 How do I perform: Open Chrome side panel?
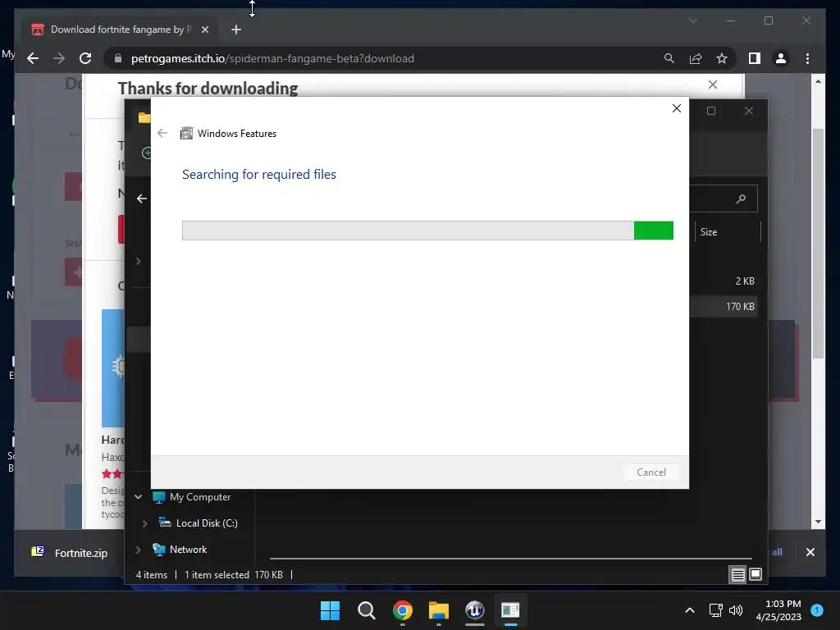(755, 58)
